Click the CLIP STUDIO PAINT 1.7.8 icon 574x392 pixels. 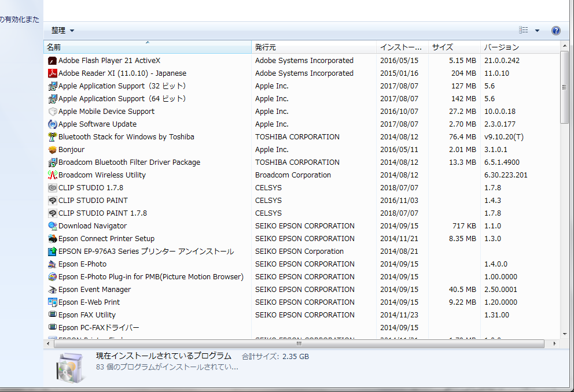click(53, 213)
